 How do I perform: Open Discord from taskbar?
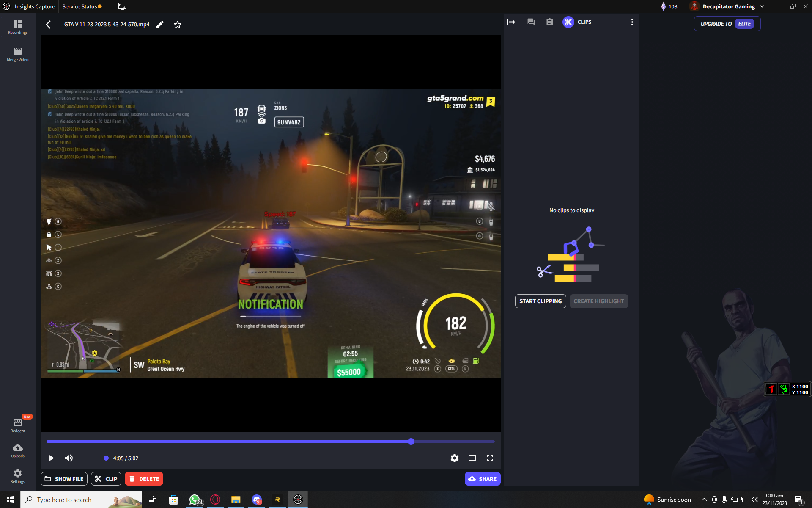point(257,500)
